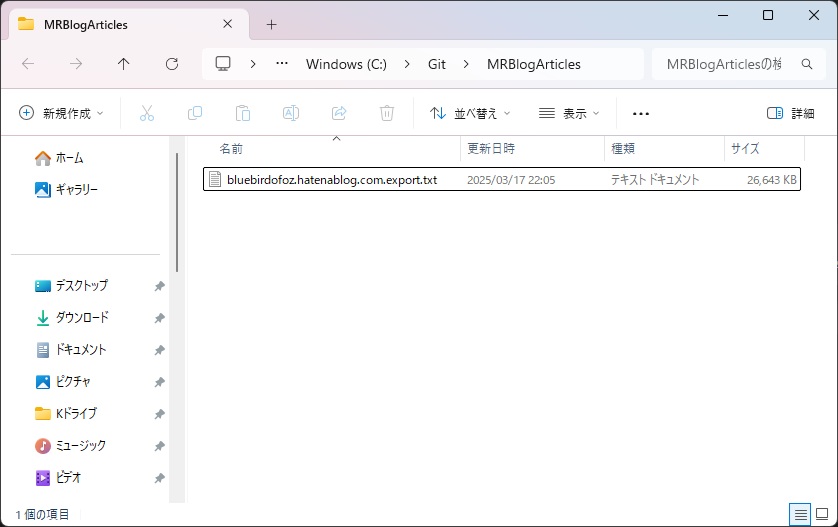838x527 pixels.
Task: Refresh the current folder view
Action: 172,64
